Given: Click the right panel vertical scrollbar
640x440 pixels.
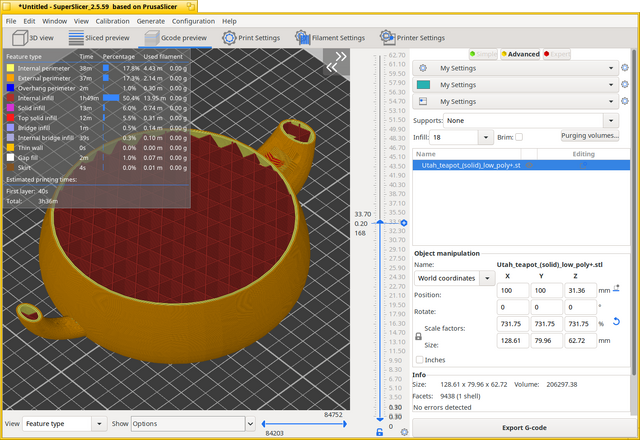Looking at the screenshot, I should coord(634,212).
